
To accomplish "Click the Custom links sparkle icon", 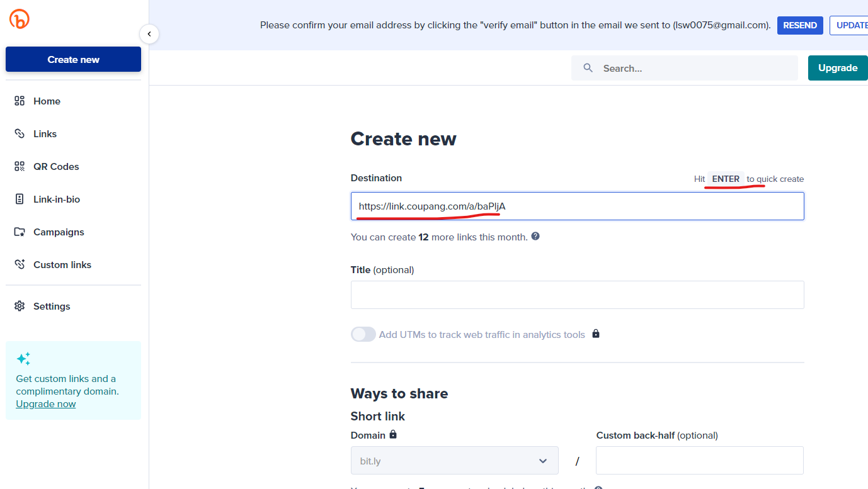I will point(20,264).
